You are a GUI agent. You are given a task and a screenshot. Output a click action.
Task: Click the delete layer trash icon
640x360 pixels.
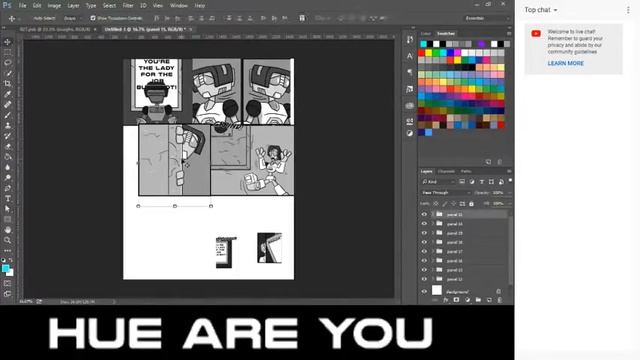pyautogui.click(x=500, y=300)
